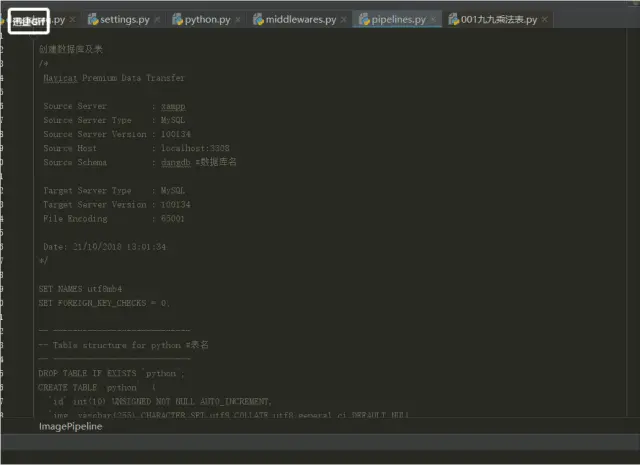Click the 'id int(10) UNSIGNED' column line
This screenshot has height=465, width=640.
click(x=160, y=402)
